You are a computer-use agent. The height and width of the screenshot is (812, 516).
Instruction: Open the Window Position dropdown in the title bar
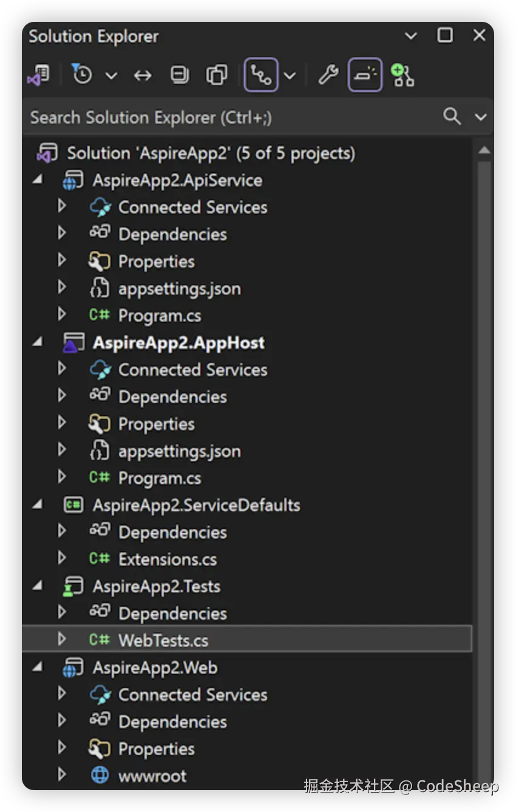(x=411, y=36)
